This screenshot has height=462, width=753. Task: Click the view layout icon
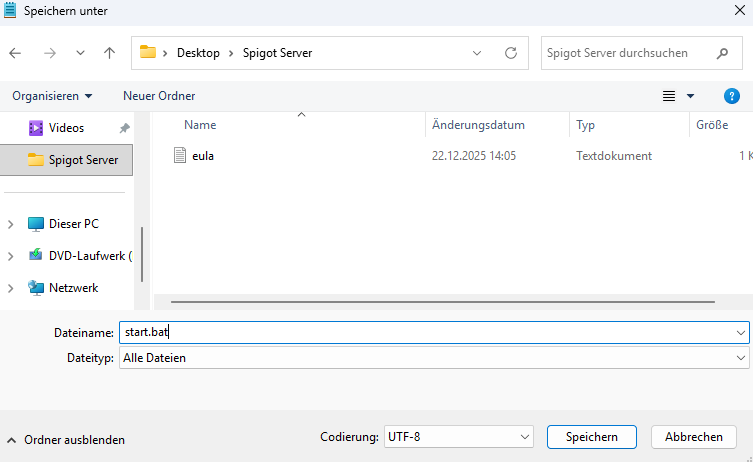(x=669, y=96)
